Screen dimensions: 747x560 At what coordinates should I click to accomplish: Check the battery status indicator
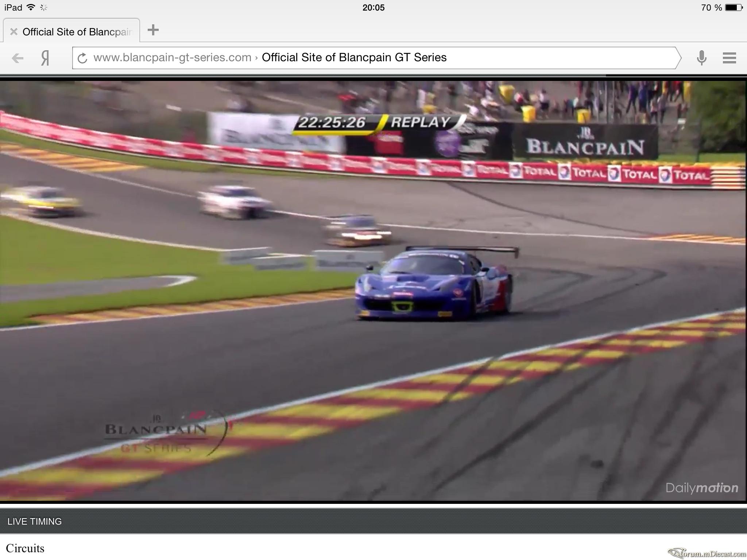pos(734,8)
